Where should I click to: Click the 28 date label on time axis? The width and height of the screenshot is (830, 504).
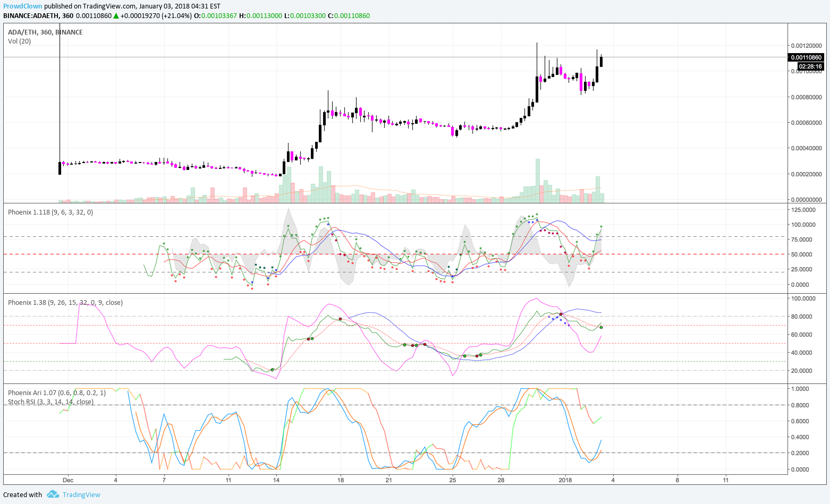click(x=501, y=480)
